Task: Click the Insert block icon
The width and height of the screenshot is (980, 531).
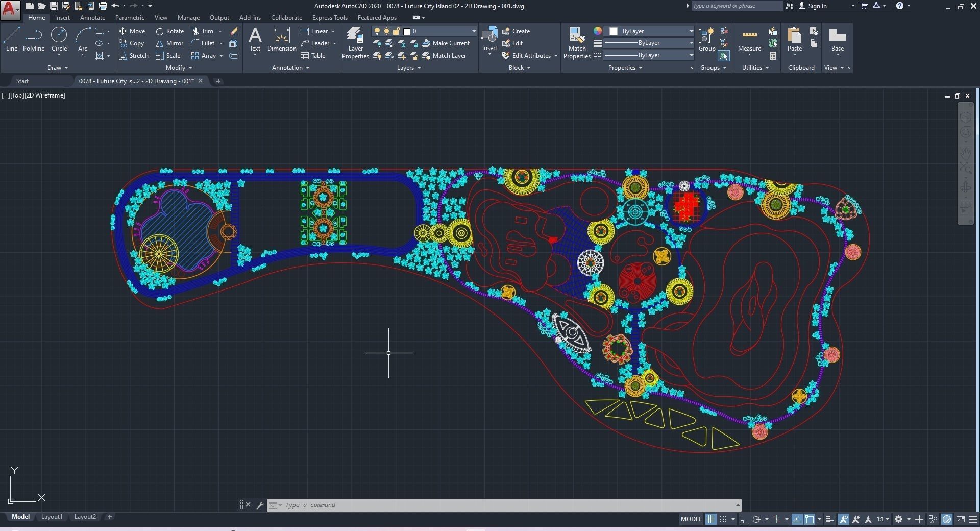Action: [x=489, y=39]
